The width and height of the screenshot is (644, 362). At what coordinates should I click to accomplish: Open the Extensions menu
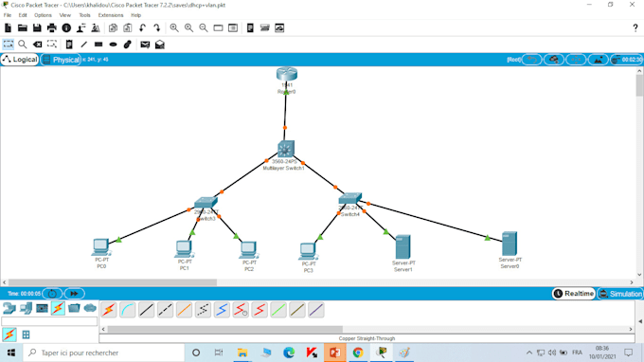click(111, 15)
